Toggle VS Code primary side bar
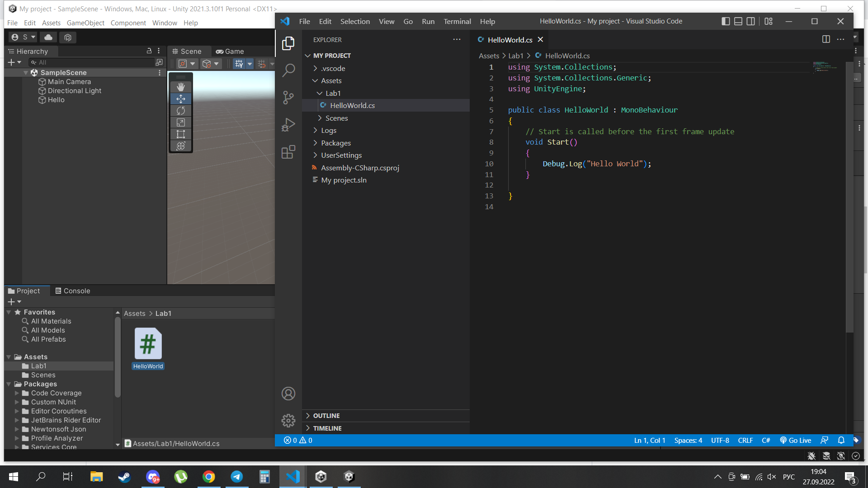This screenshot has width=868, height=488. (726, 21)
